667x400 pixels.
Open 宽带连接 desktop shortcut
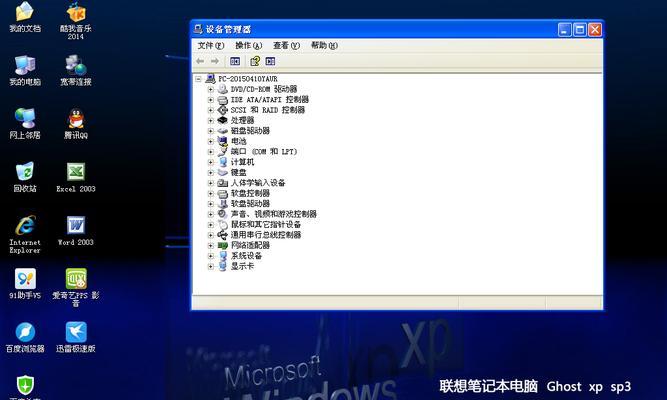coord(76,70)
